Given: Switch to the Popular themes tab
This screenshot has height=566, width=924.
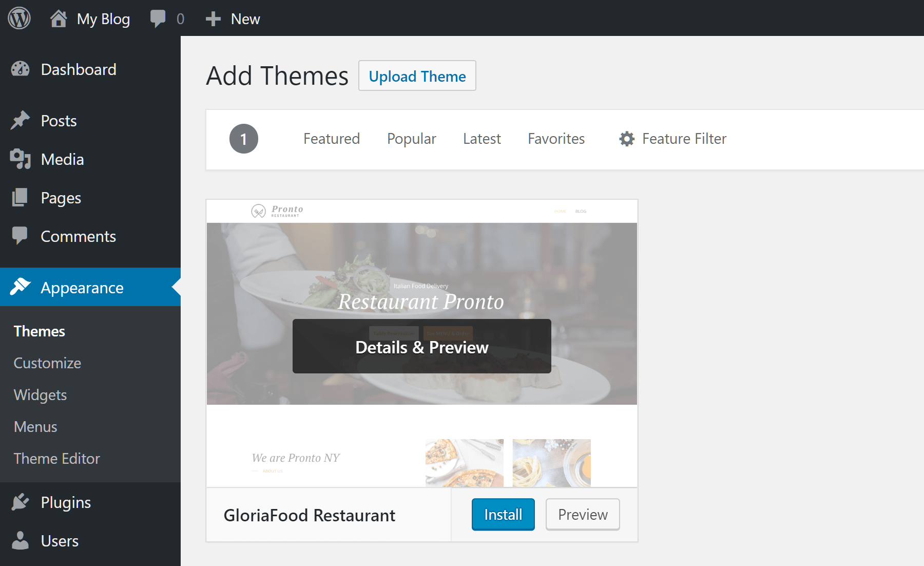Looking at the screenshot, I should coord(411,139).
